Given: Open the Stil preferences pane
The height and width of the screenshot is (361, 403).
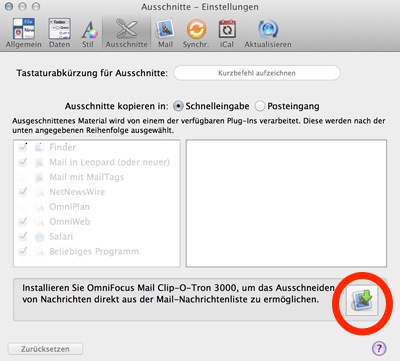Looking at the screenshot, I should coord(88,33).
